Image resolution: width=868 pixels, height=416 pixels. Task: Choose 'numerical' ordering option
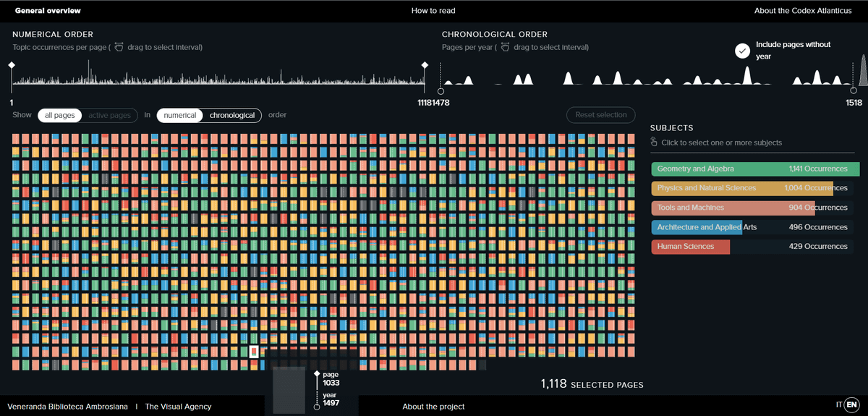179,115
